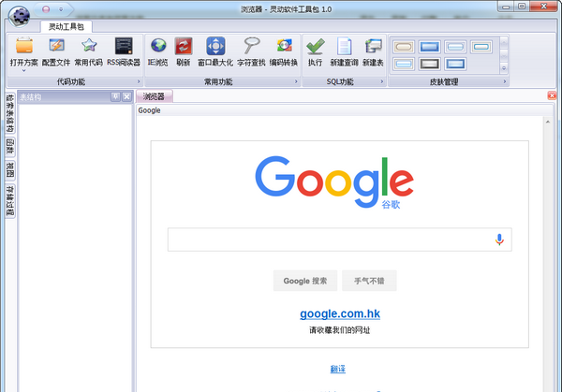Open the 编码转换 encoding converter
Image resolution: width=562 pixels, height=392 pixels.
point(284,51)
